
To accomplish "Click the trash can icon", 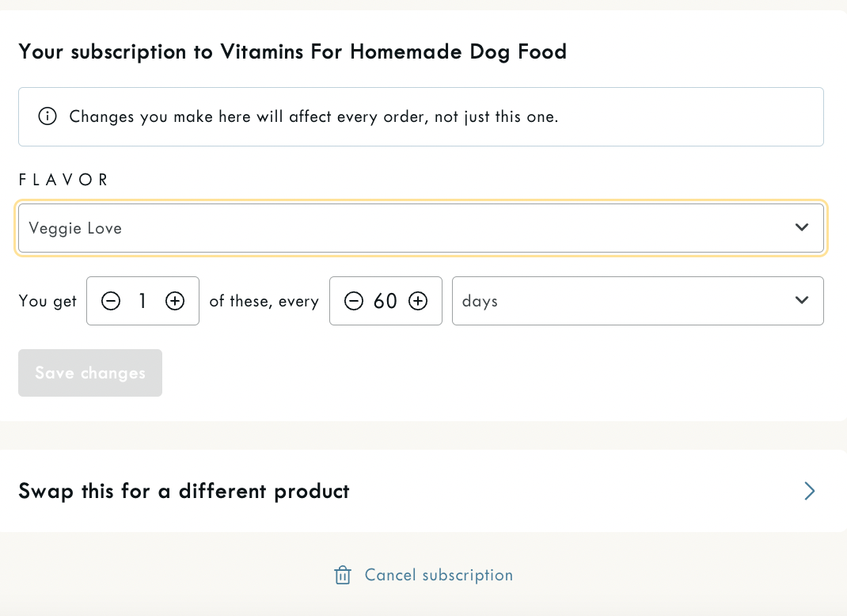I will click(x=343, y=576).
